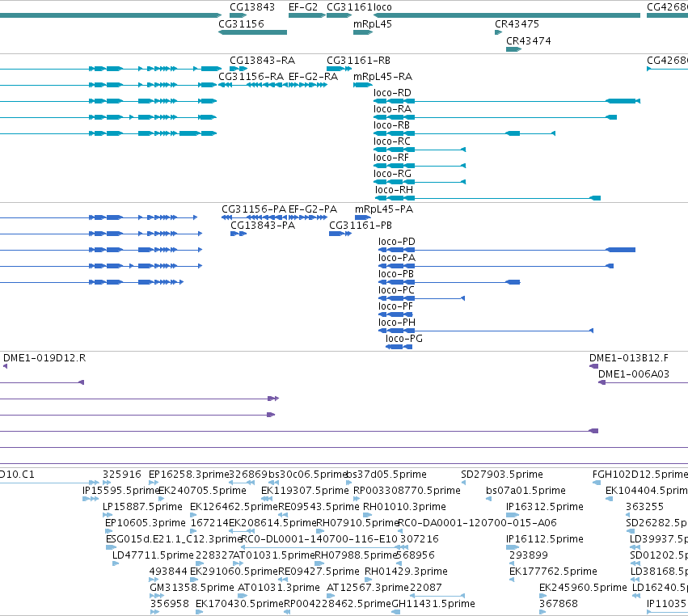Click the loco-RA transcript label
Image resolution: width=688 pixels, height=616 pixels.
[392, 109]
